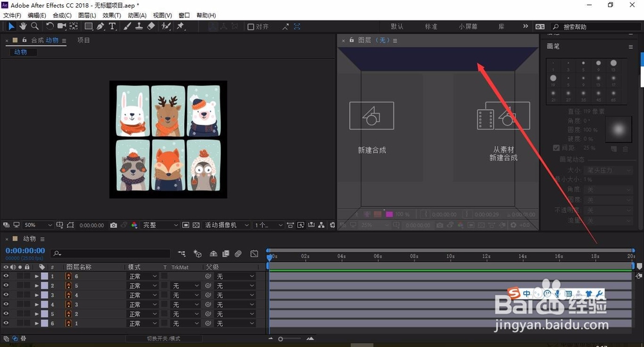The height and width of the screenshot is (347, 644).
Task: Click the timeline zoom slider handle
Action: pos(281,339)
